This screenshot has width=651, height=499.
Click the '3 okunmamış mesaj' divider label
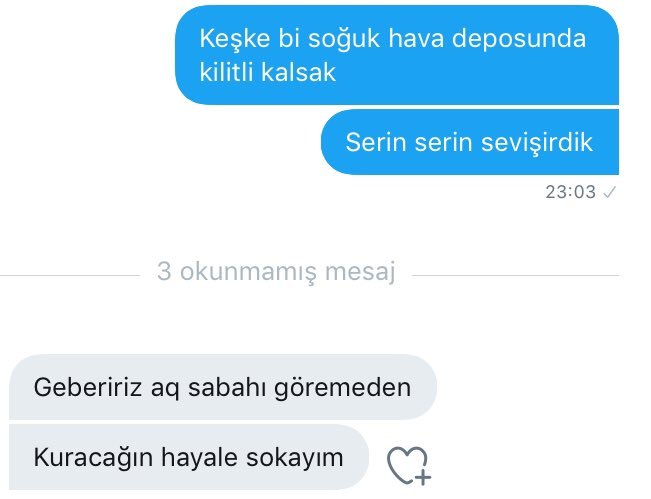point(276,272)
